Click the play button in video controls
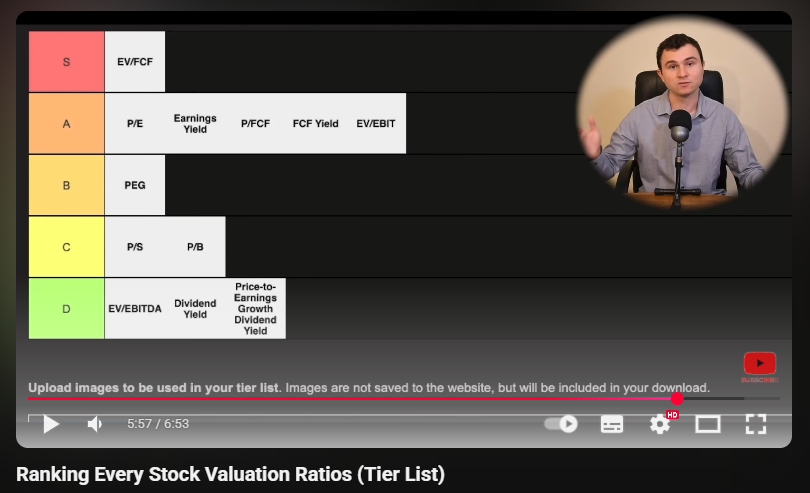The width and height of the screenshot is (810, 493). 51,424
